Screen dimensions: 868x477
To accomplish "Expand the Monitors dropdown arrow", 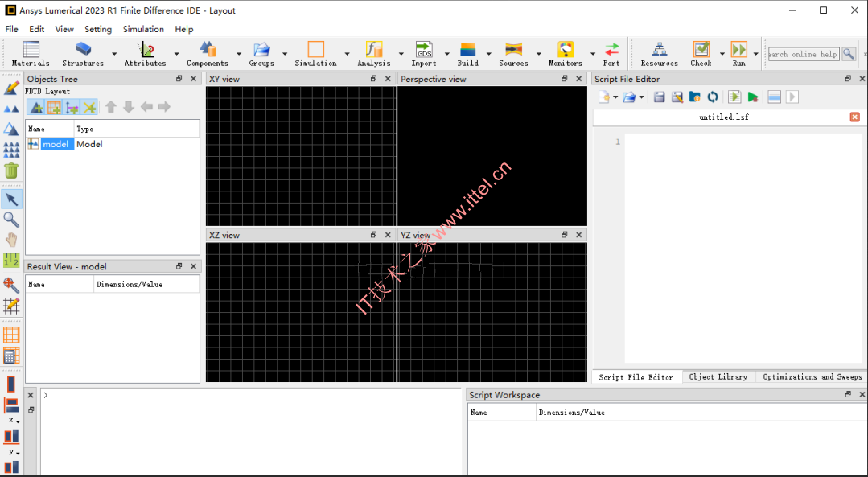I will [593, 54].
